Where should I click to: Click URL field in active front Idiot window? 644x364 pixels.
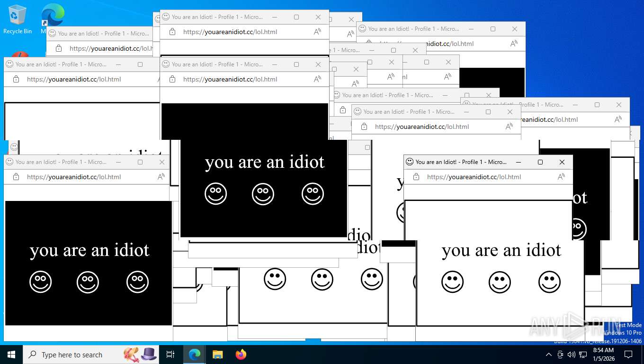[x=474, y=177]
